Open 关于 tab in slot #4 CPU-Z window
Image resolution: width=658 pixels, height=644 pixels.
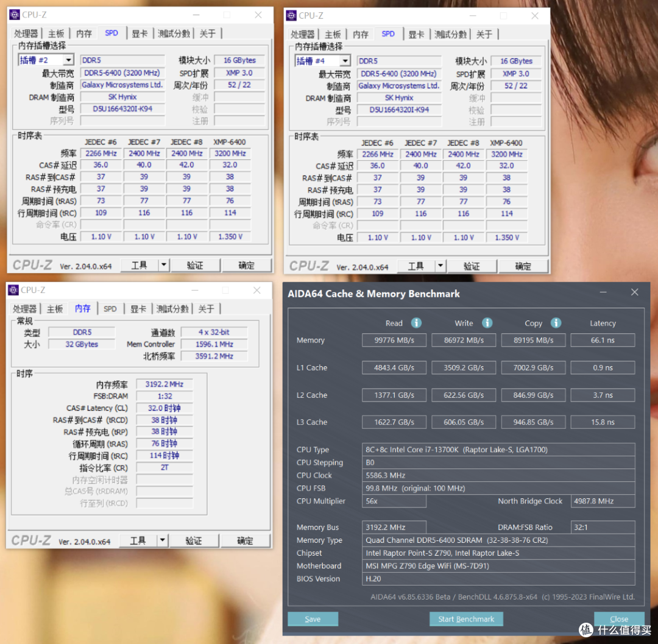tap(484, 34)
